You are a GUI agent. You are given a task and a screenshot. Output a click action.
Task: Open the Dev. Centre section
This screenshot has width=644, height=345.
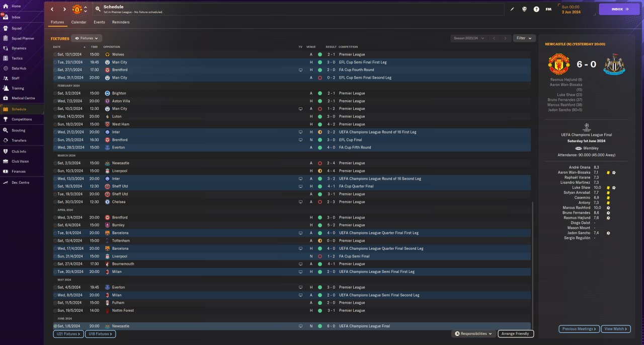(x=20, y=183)
